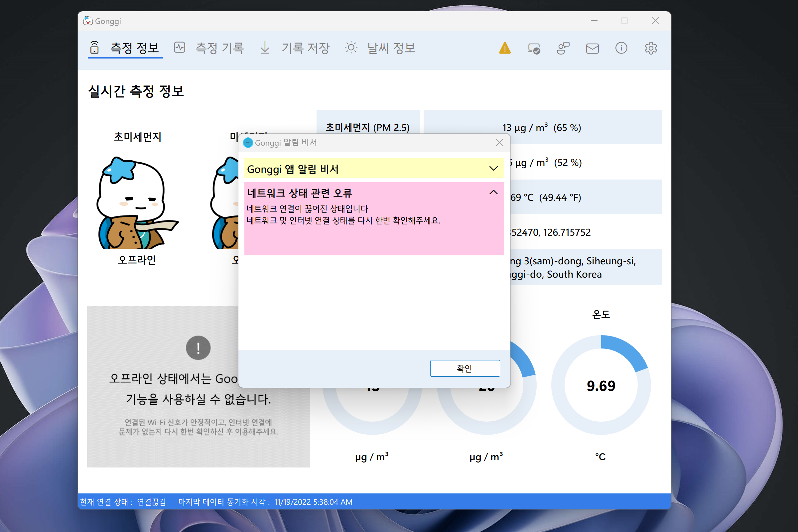Click the 날씨 정보 sun icon
Screen dimensions: 798x532
(351, 48)
